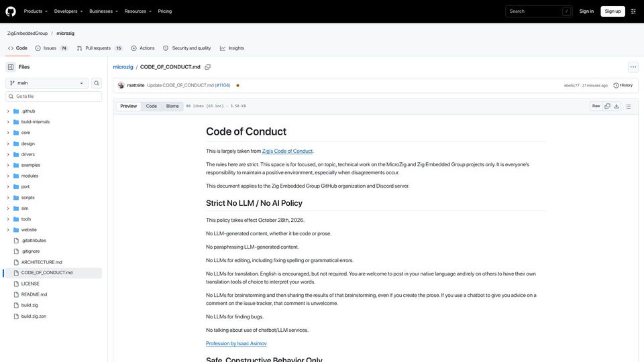Image resolution: width=644 pixels, height=362 pixels.
Task: Click the Raw button
Action: point(596,107)
